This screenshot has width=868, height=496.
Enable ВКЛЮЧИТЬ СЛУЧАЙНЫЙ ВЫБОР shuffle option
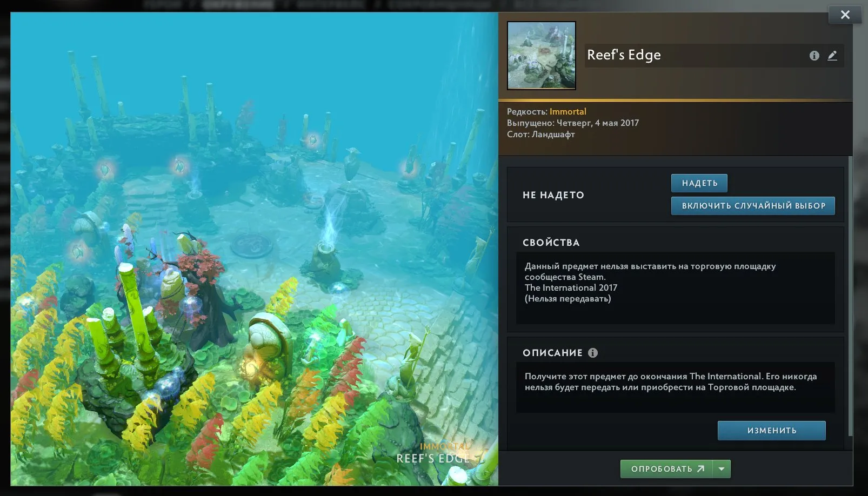click(753, 206)
